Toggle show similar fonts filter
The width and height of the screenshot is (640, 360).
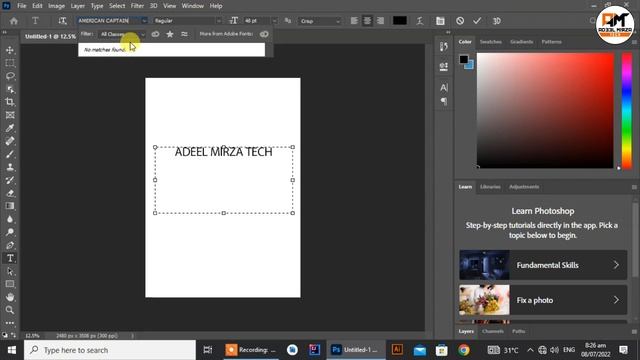tap(184, 34)
